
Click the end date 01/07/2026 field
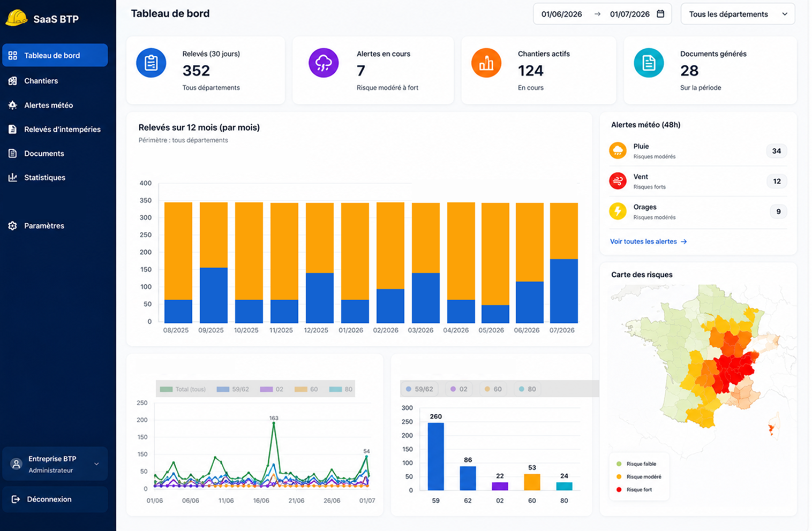click(630, 14)
